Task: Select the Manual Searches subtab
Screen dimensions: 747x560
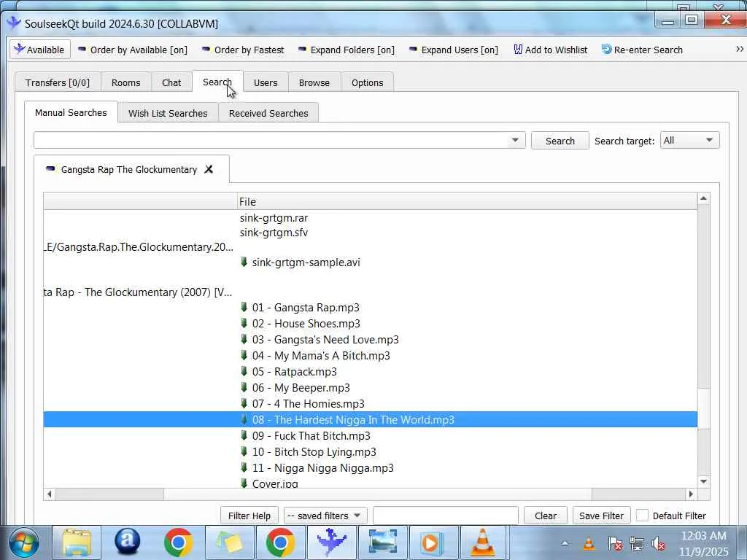Action: (x=71, y=112)
